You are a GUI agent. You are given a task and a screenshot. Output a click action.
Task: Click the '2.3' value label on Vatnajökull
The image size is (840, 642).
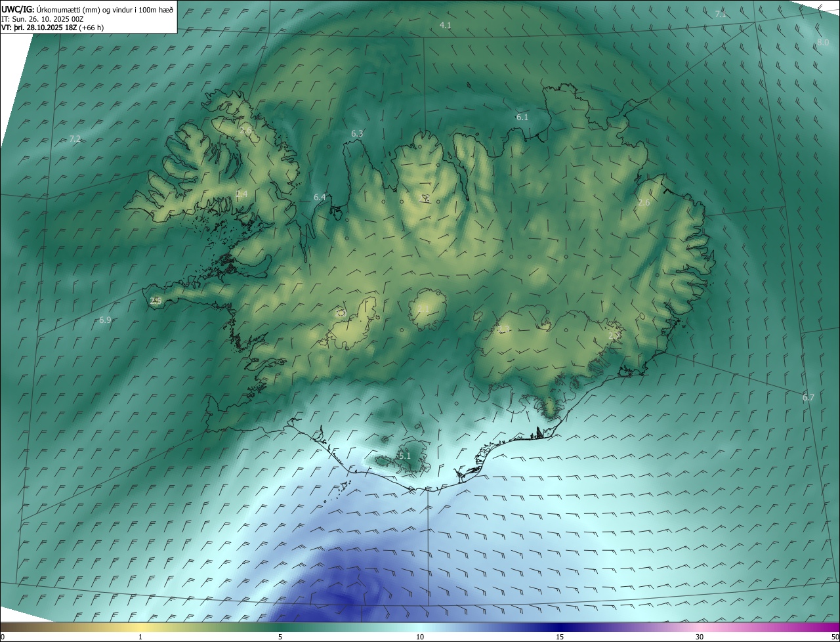pyautogui.click(x=504, y=330)
